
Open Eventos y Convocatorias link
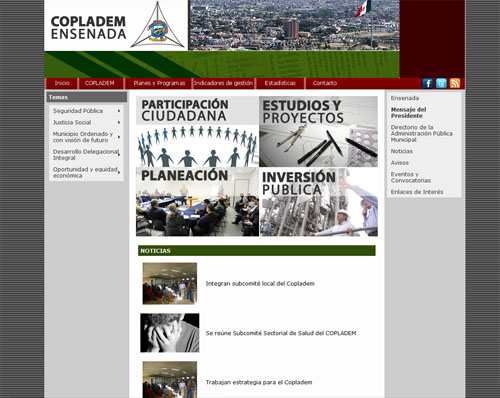411,177
